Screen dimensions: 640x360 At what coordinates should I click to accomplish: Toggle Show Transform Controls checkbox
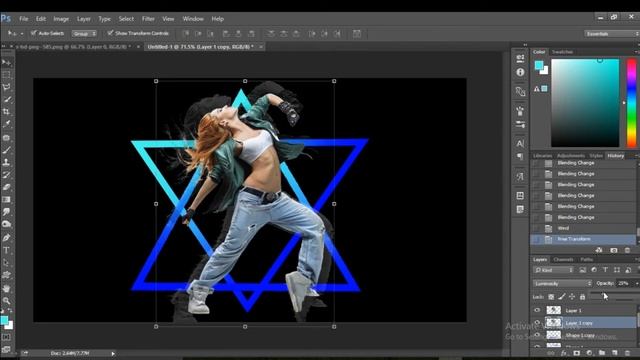pyautogui.click(x=110, y=33)
